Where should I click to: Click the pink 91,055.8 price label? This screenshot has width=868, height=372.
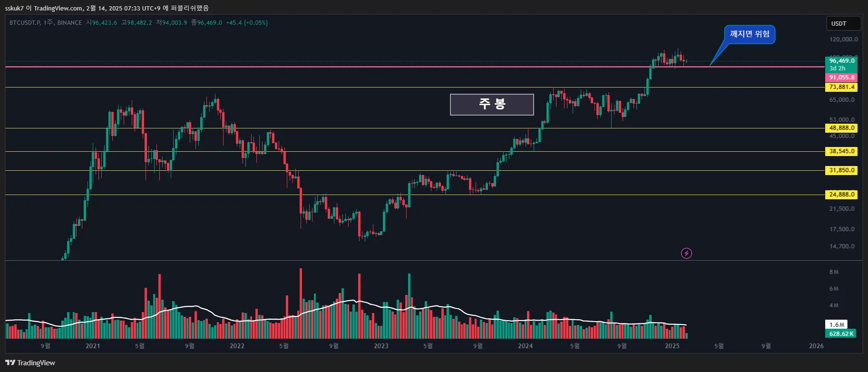pos(841,78)
